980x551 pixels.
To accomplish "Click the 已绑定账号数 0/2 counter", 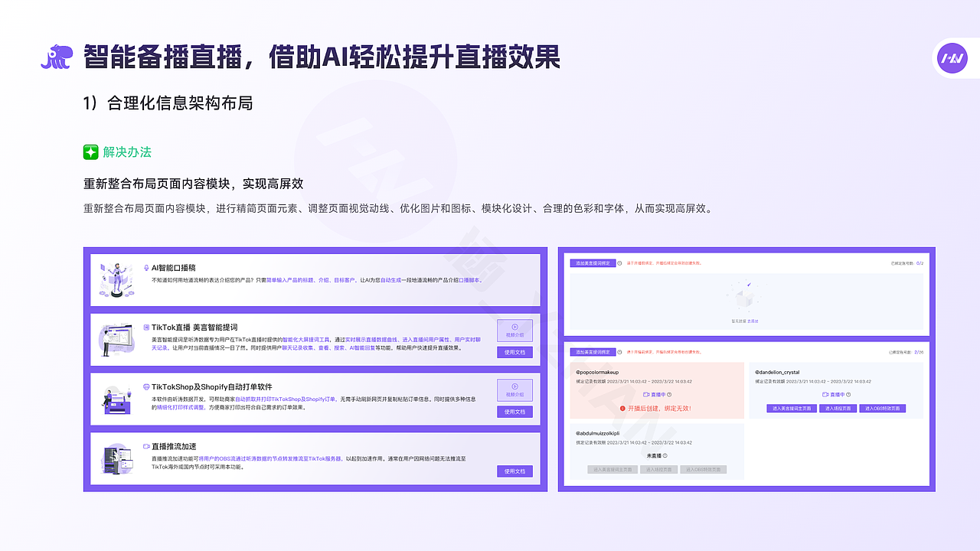I will click(x=906, y=262).
